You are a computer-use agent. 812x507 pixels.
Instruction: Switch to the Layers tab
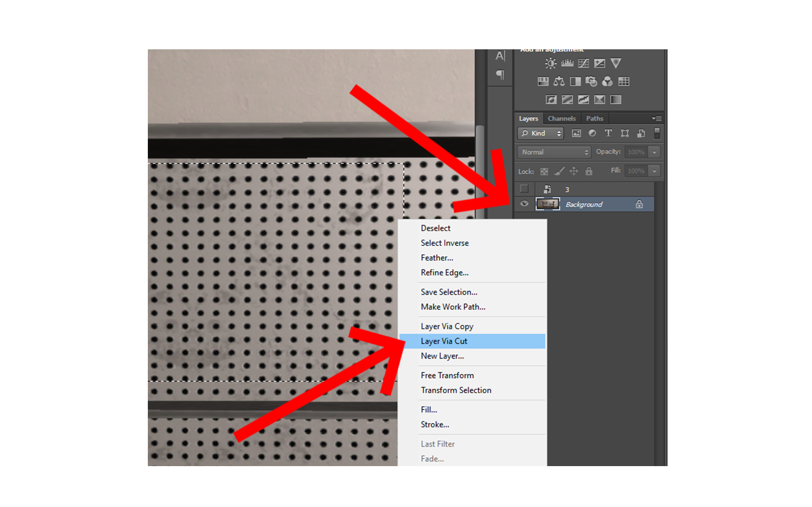click(x=528, y=119)
